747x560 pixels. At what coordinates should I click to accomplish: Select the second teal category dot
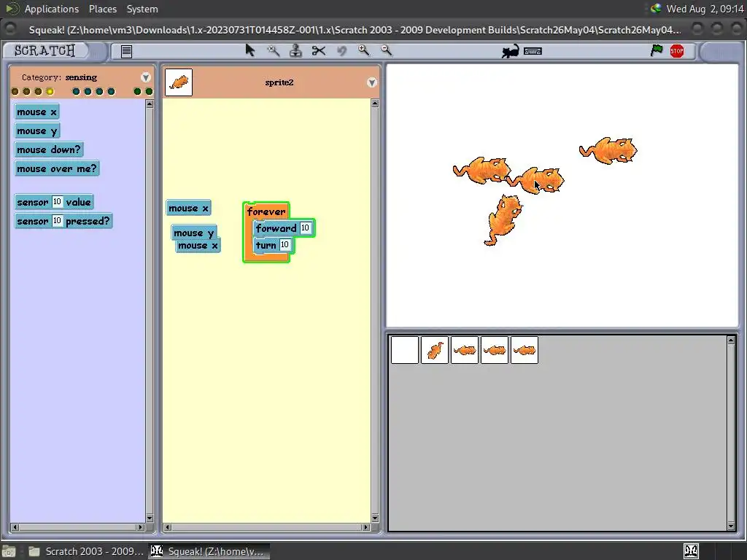88,91
